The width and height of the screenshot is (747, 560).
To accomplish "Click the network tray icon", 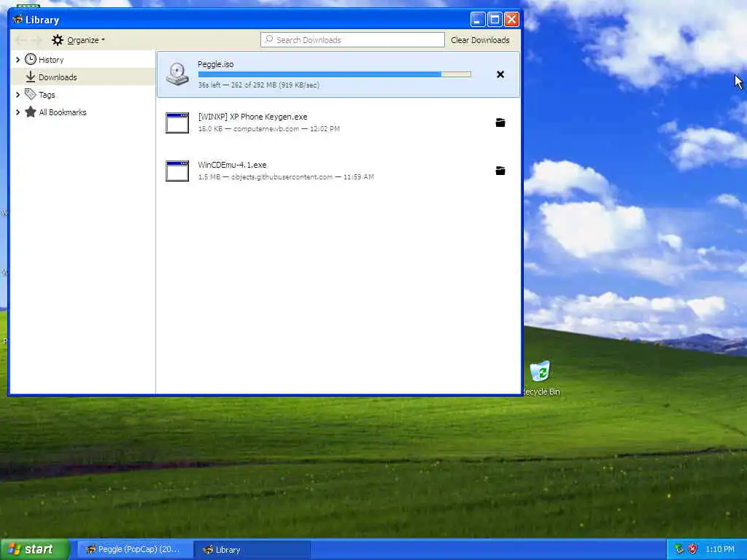I will pos(679,549).
